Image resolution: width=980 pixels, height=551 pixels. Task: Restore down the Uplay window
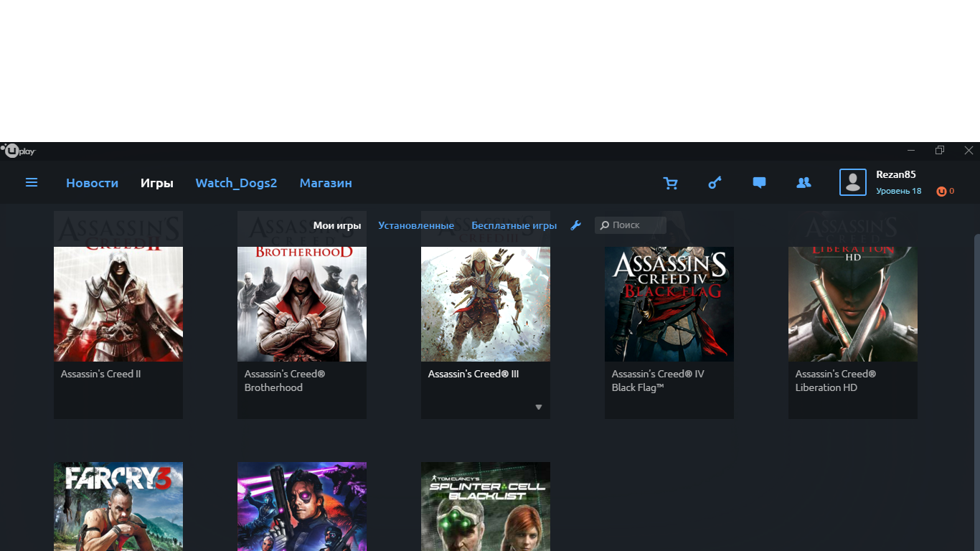[940, 151]
